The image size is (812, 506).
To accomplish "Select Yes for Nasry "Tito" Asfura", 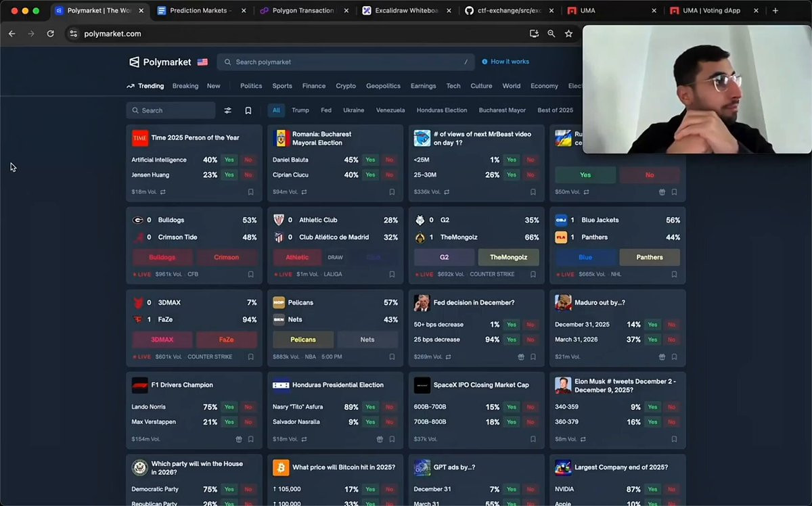I will pos(371,407).
